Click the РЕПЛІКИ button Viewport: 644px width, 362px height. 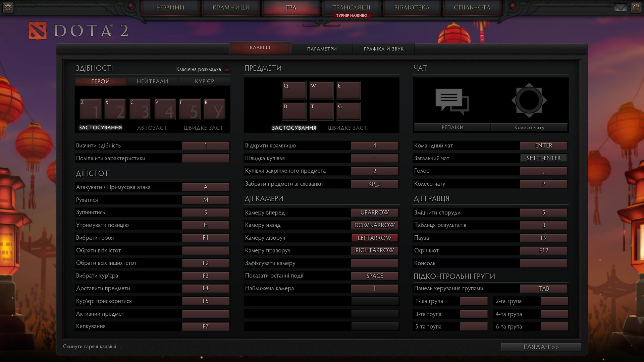452,127
